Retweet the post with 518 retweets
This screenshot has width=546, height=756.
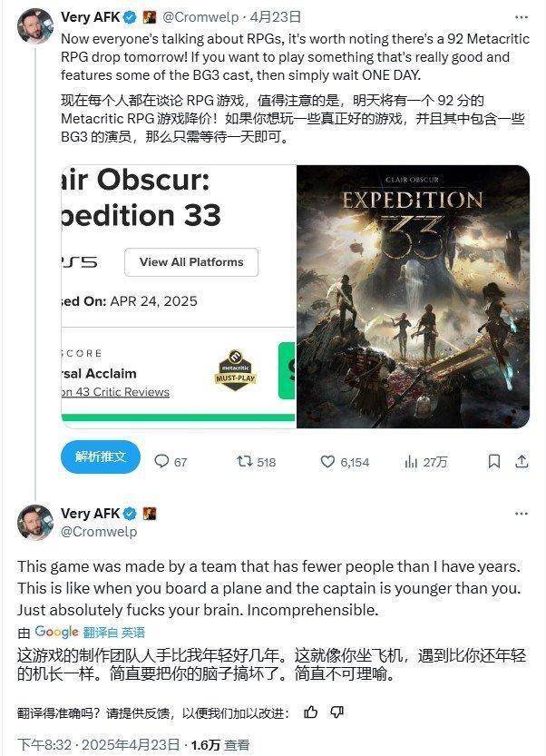click(x=245, y=461)
